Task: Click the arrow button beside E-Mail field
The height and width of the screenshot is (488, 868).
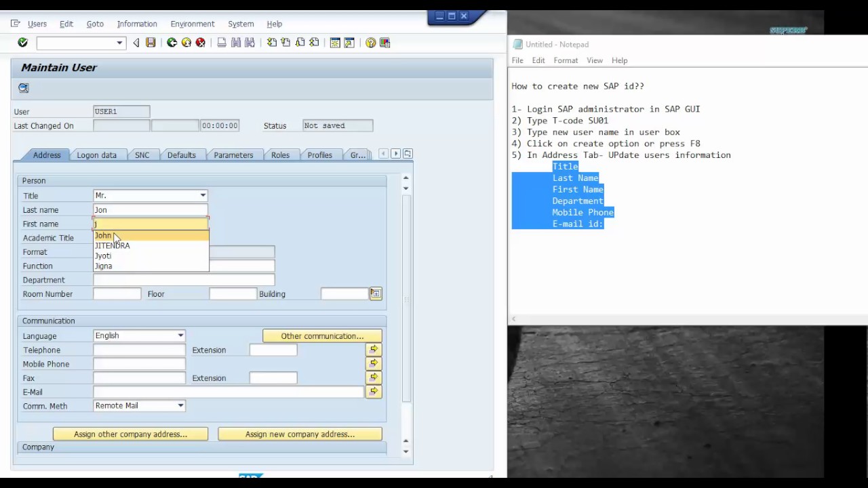Action: tap(374, 391)
